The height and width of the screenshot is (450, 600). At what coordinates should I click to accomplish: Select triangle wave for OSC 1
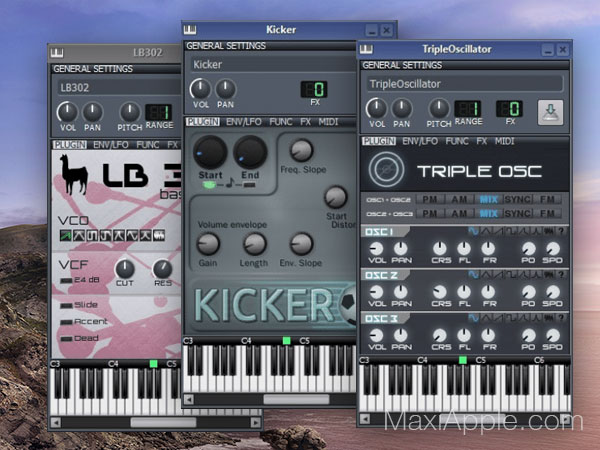click(x=486, y=231)
